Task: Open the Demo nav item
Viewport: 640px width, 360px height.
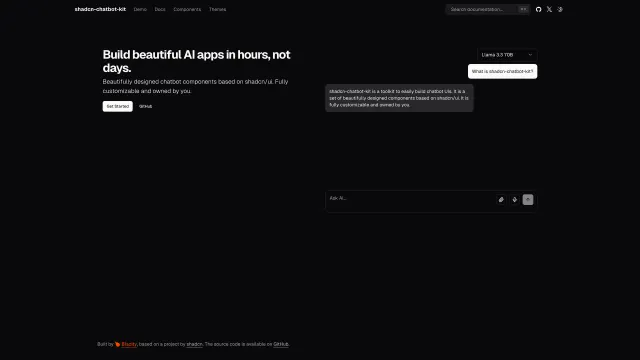Action: (140, 9)
